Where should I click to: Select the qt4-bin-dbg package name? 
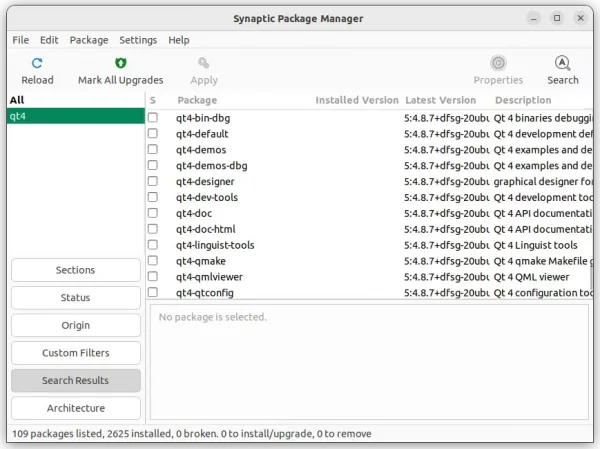[203, 118]
